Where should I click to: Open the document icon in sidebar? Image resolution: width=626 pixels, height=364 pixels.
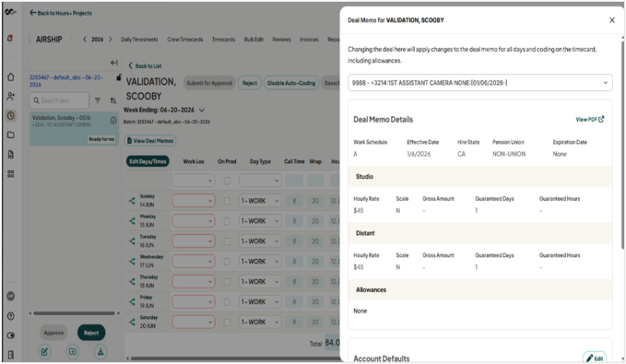coord(11,155)
